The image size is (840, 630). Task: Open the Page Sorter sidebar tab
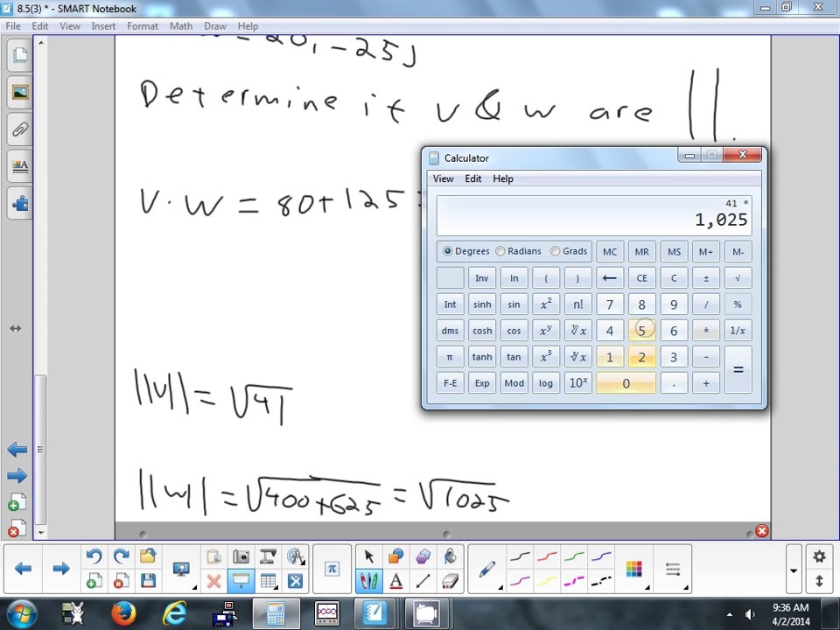click(x=20, y=55)
